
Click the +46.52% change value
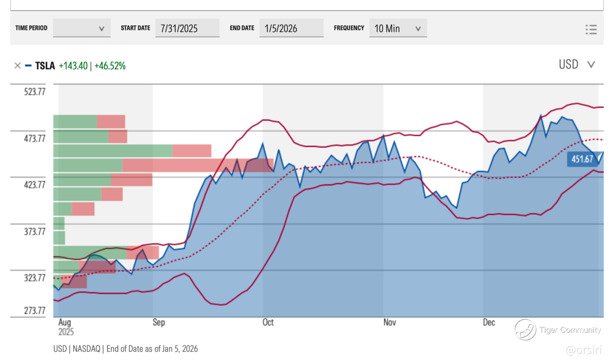[x=110, y=66]
